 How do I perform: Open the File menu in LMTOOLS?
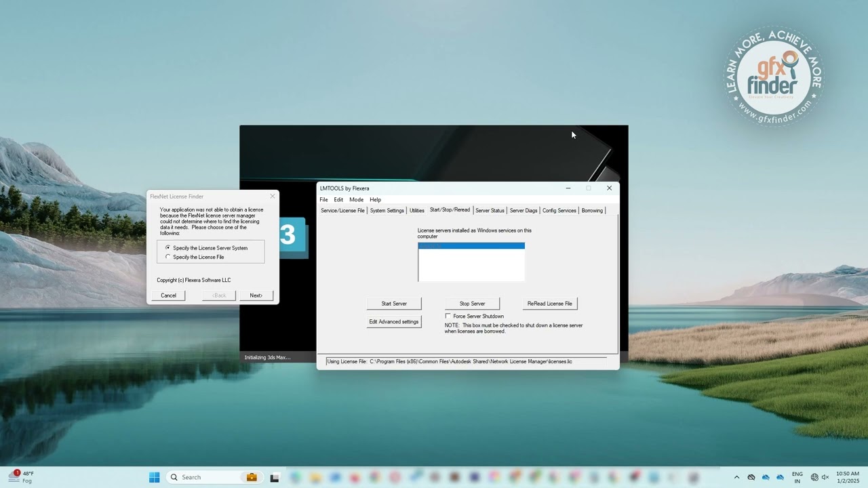tap(323, 200)
